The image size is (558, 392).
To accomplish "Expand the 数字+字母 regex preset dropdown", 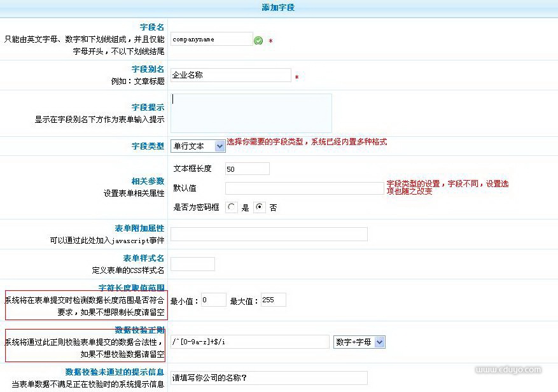I will pos(359,342).
